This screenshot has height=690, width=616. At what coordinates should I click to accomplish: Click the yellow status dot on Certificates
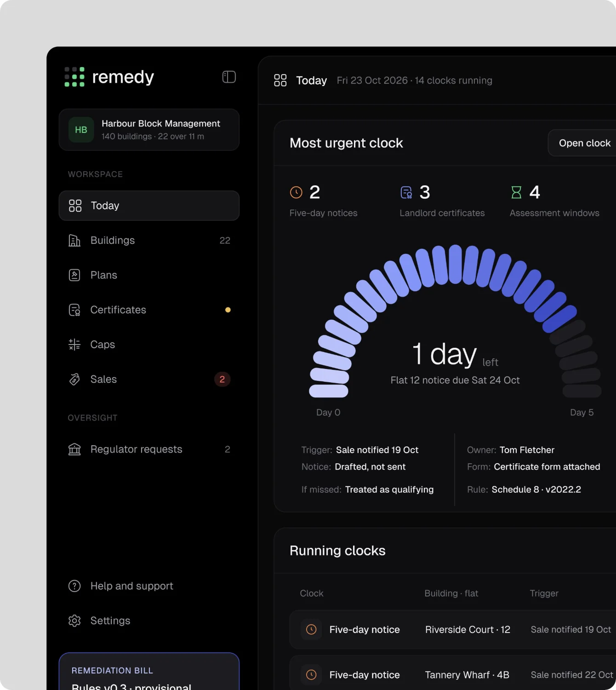228,310
